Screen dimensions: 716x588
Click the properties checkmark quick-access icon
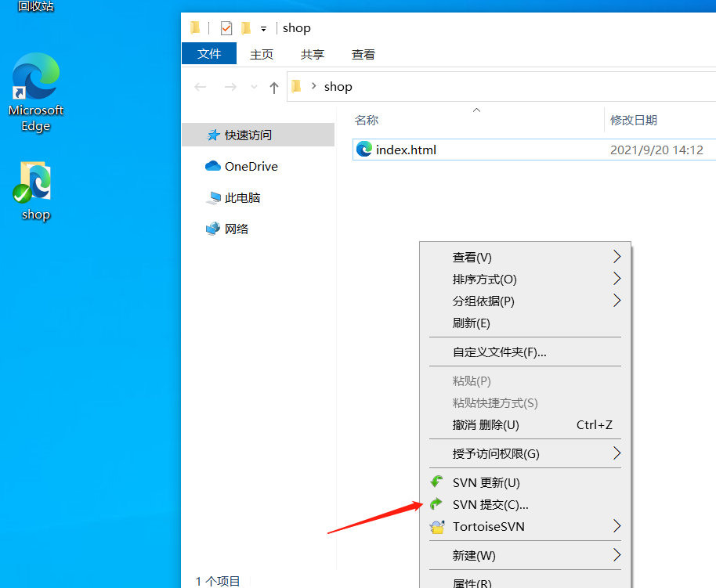point(226,28)
